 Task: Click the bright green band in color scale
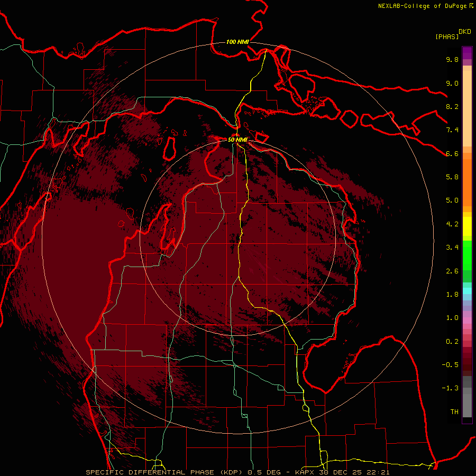tap(467, 255)
